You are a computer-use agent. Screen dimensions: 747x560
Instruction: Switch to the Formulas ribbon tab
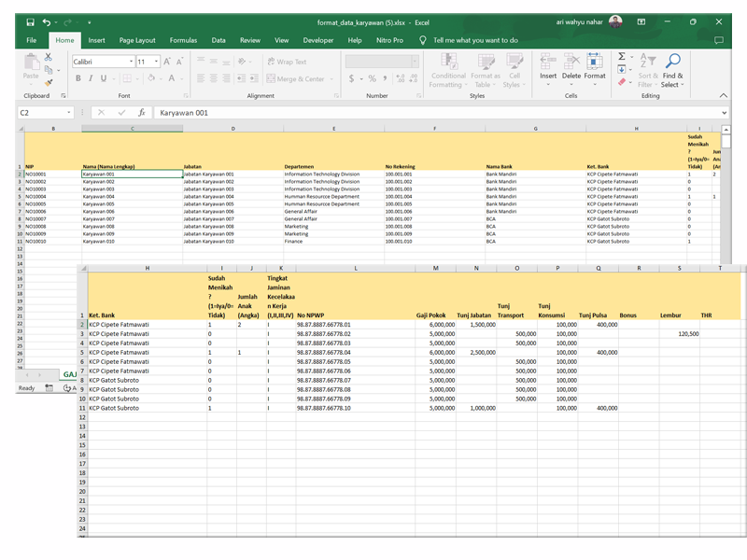click(183, 41)
